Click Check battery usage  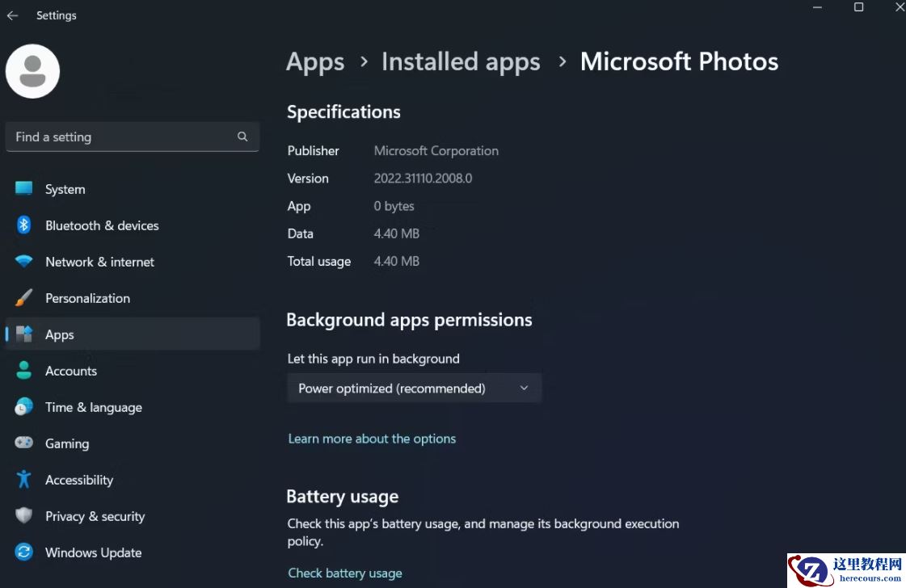345,573
